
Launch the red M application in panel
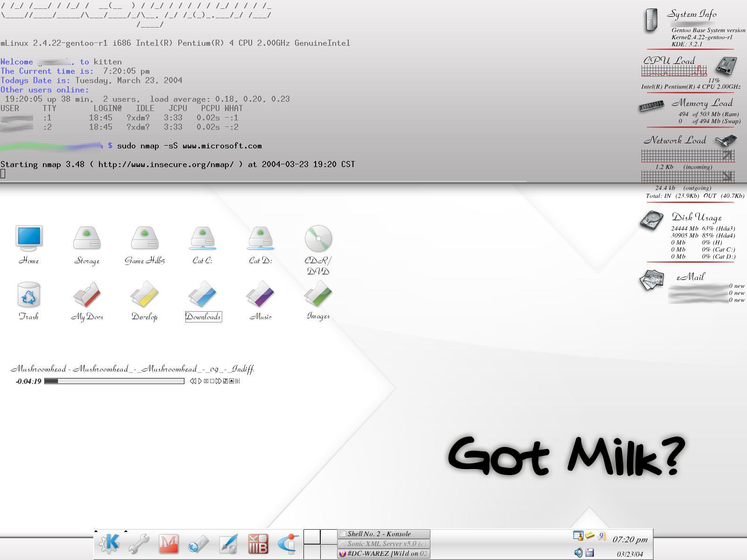(x=169, y=544)
